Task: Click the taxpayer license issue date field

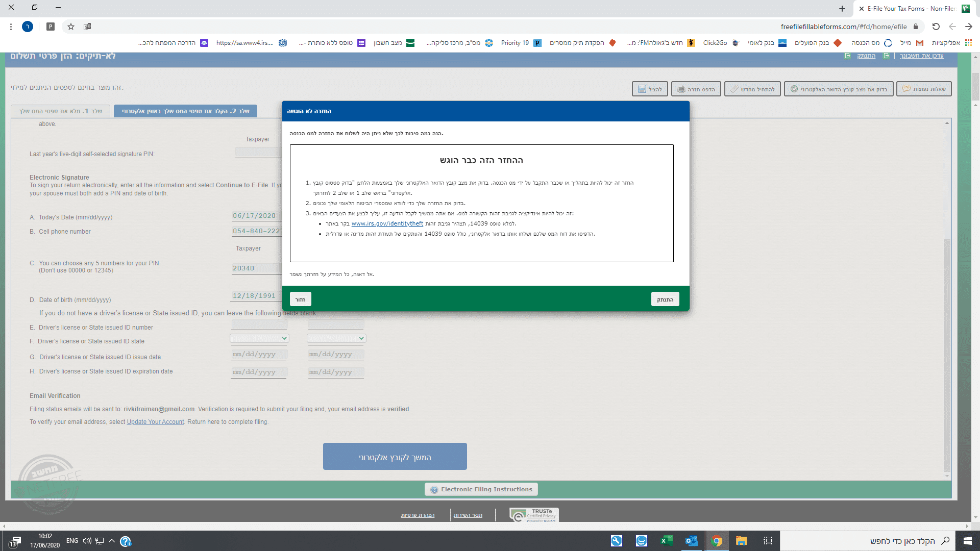Action: pyautogui.click(x=259, y=355)
